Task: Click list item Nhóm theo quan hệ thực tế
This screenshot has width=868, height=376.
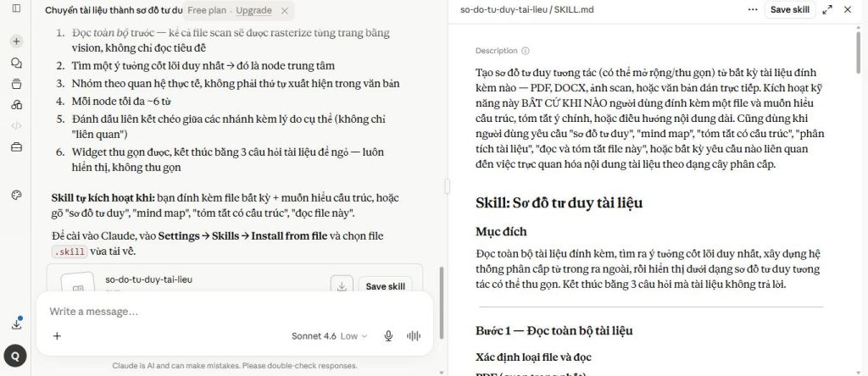Action: pos(236,84)
